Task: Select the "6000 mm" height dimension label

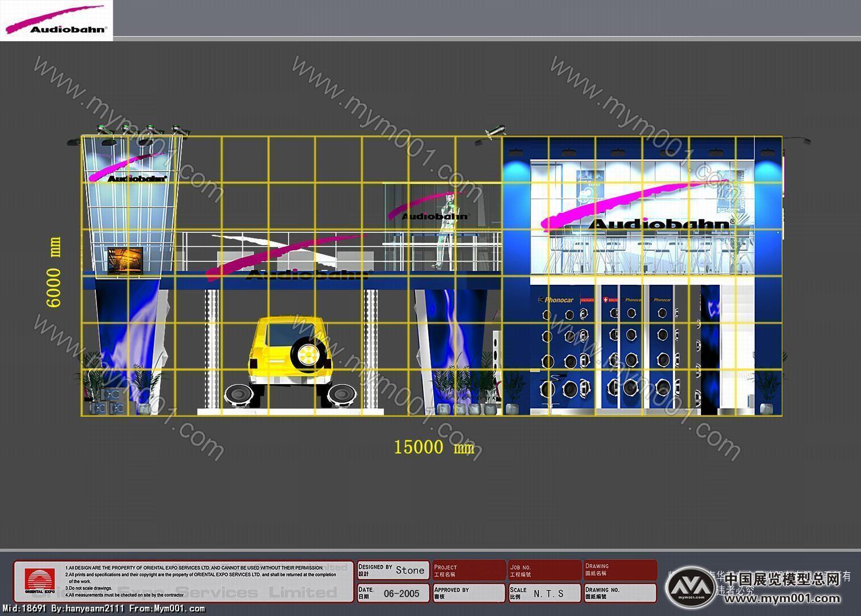Action: pyautogui.click(x=53, y=272)
